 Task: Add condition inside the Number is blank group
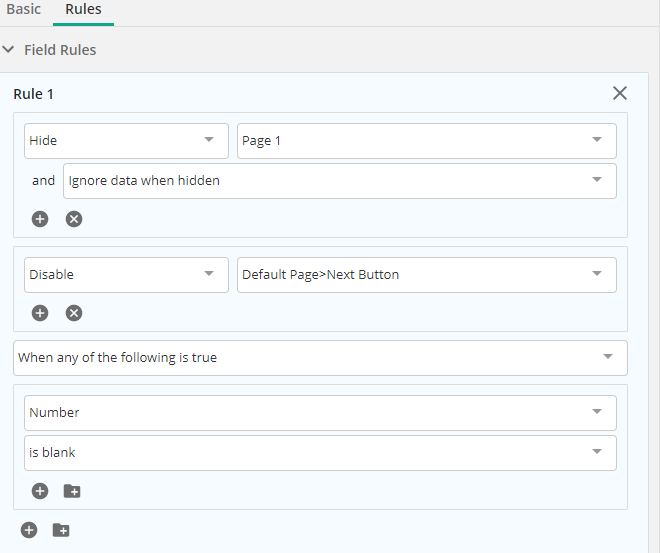[x=40, y=491]
